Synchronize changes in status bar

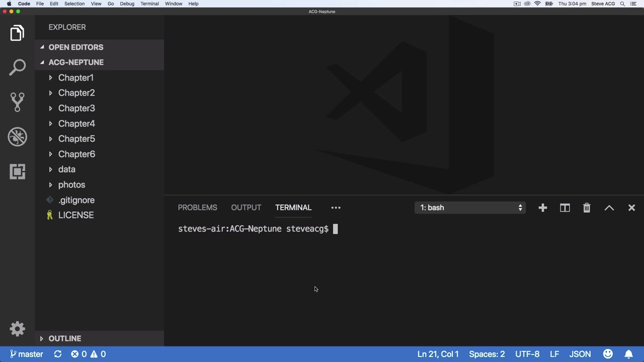(58, 354)
